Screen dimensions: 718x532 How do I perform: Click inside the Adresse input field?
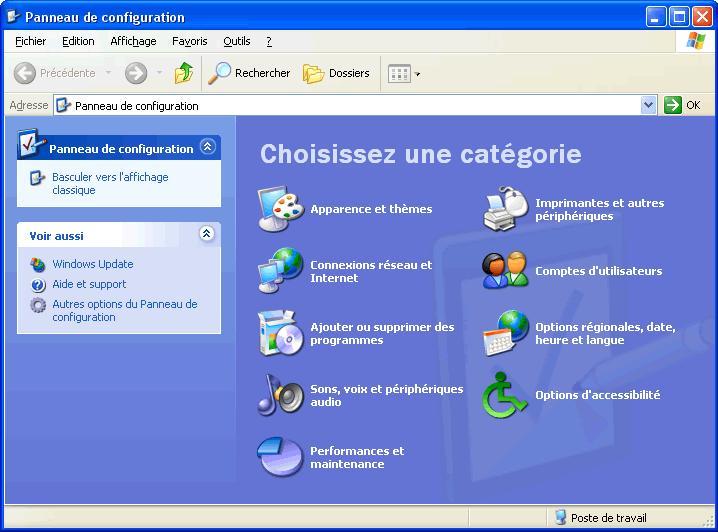[355, 106]
